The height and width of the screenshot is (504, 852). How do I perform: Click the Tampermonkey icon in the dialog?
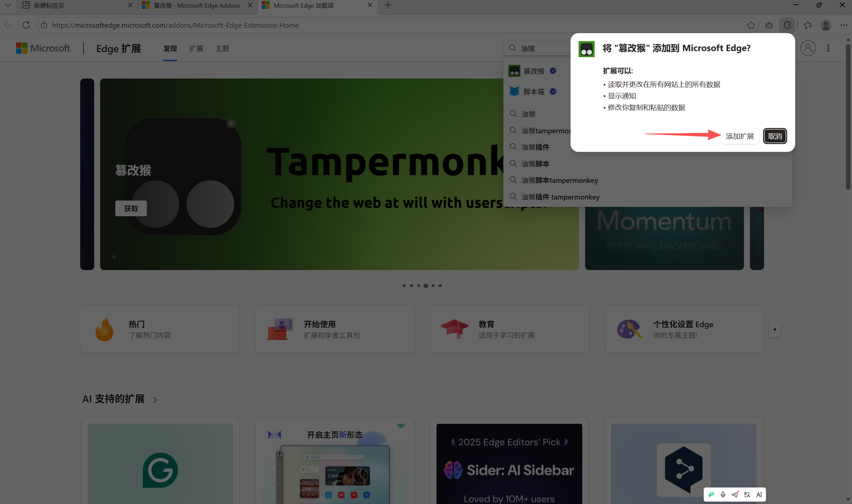point(587,49)
